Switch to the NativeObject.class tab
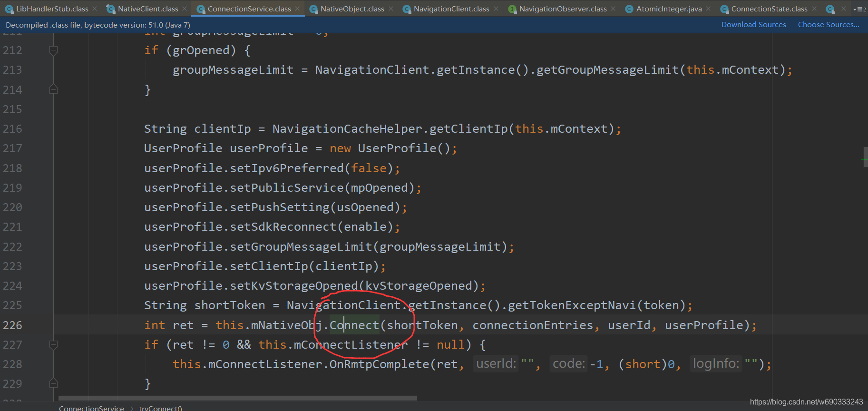 pos(352,9)
